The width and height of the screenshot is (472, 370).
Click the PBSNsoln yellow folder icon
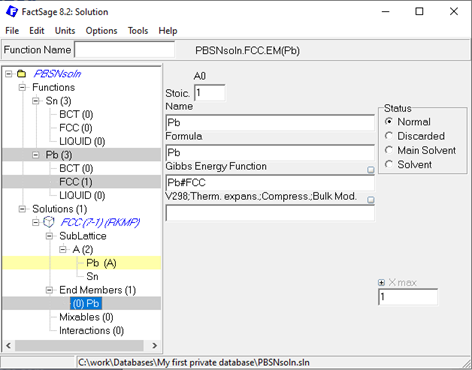(22, 74)
